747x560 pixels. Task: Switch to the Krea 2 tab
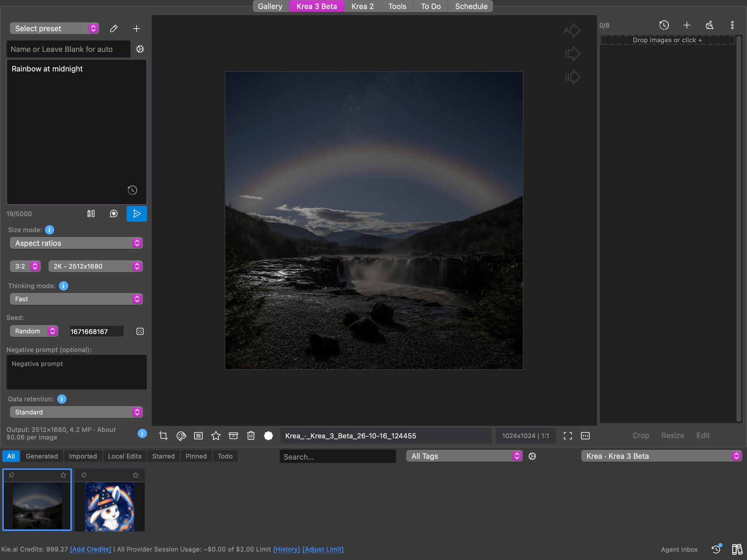(362, 6)
